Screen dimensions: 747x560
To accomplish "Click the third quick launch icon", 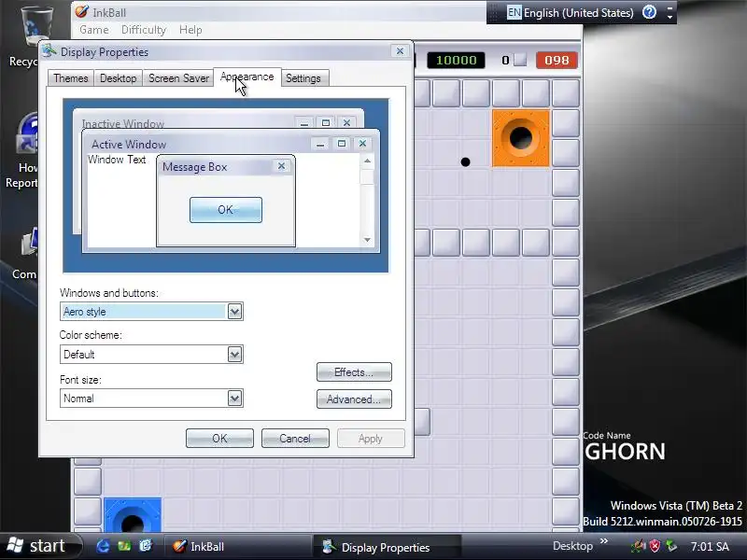I will tap(146, 546).
